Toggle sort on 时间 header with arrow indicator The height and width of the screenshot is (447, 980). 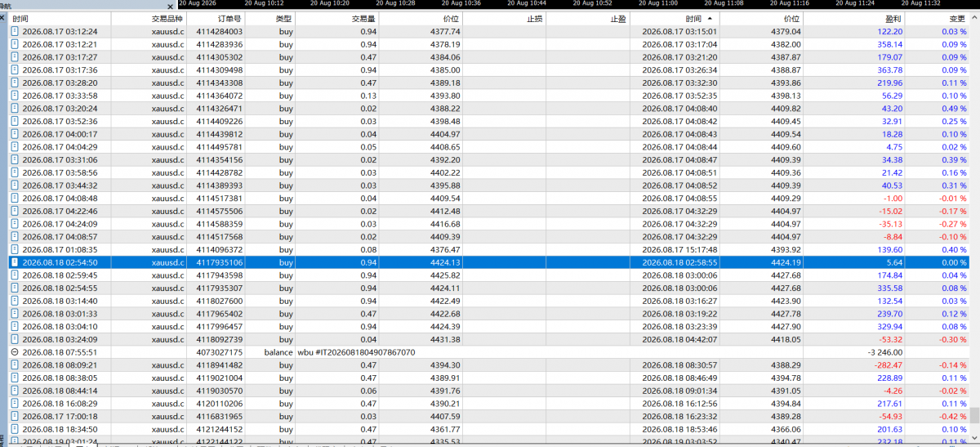(x=698, y=18)
